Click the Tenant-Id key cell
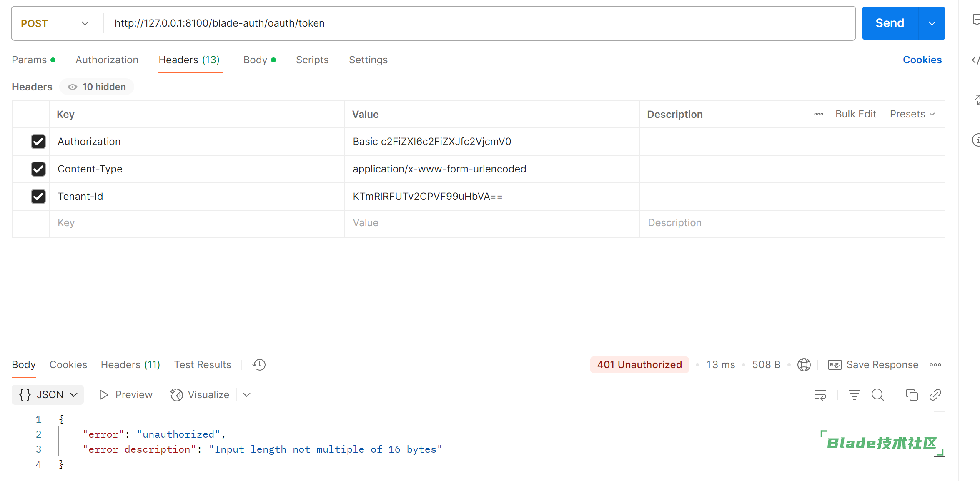 197,197
